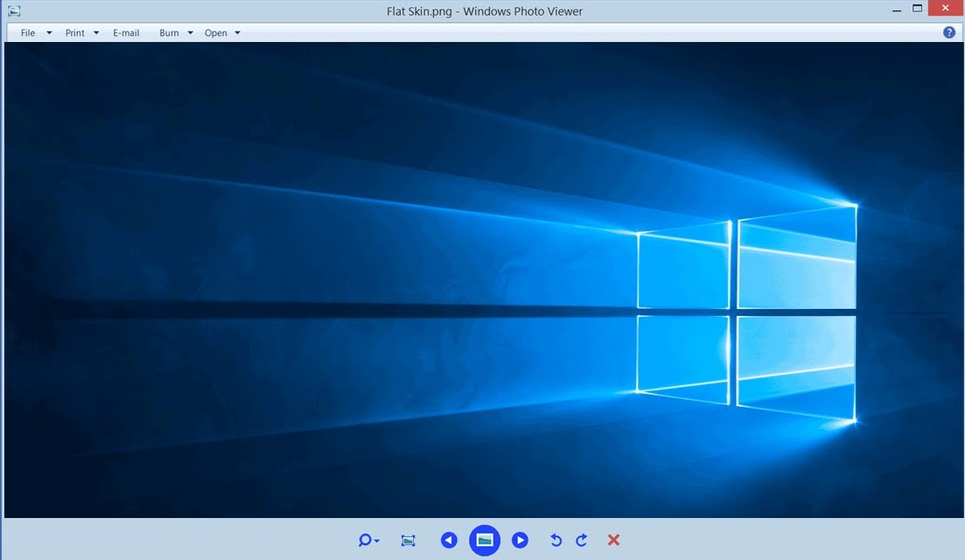View the next photo

point(520,540)
